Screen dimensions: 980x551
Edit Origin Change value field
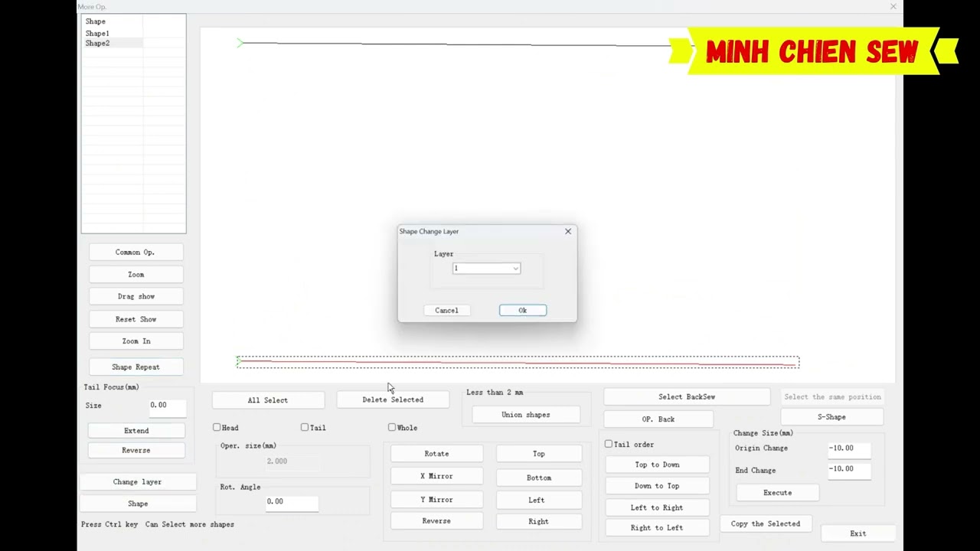[x=849, y=448]
